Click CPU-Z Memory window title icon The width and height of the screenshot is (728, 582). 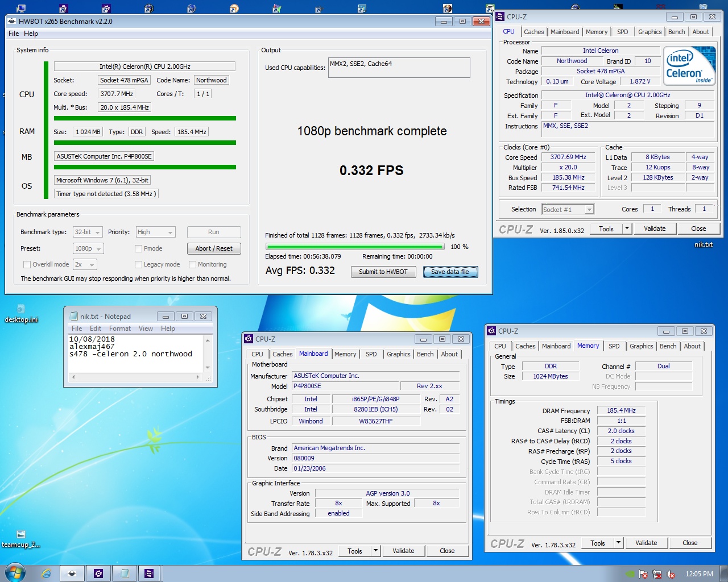(491, 331)
